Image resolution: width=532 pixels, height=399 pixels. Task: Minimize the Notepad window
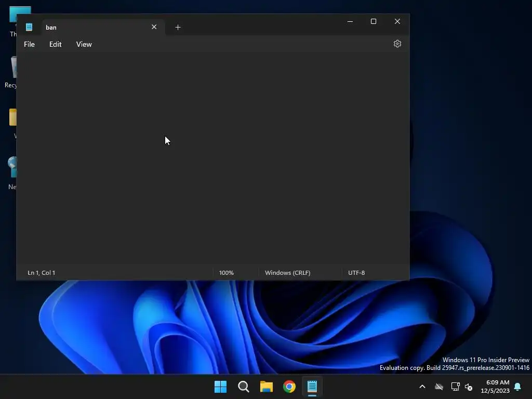(350, 21)
